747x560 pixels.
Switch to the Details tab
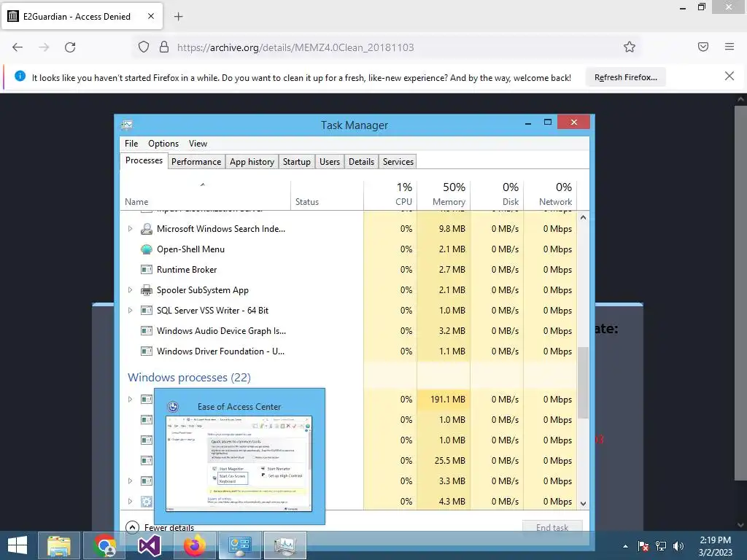[361, 161]
